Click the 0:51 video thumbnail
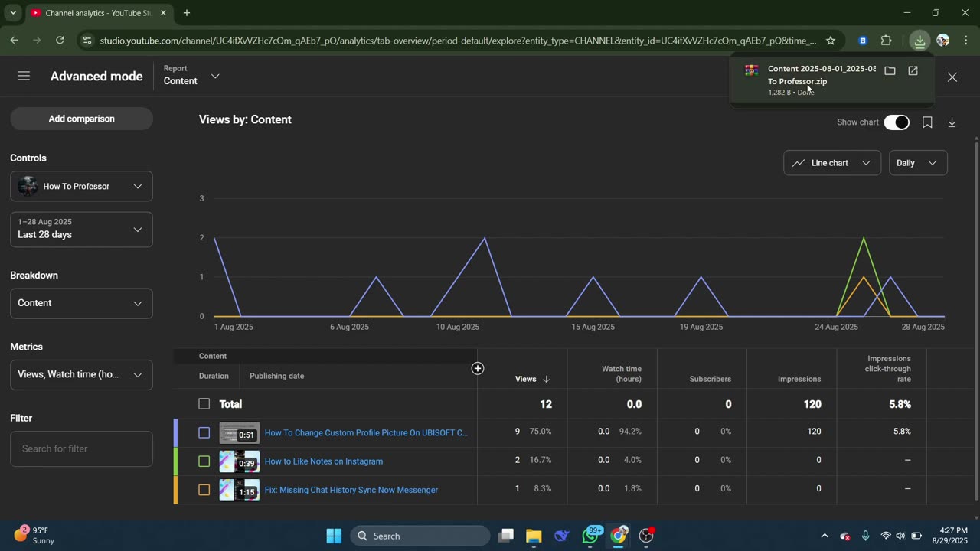The height and width of the screenshot is (551, 980). point(240,432)
